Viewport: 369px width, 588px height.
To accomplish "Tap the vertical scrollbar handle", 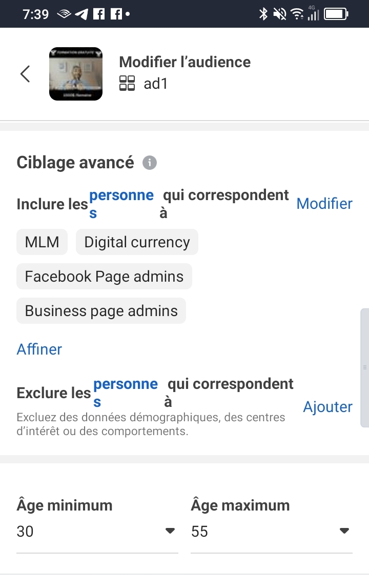I will 364,367.
